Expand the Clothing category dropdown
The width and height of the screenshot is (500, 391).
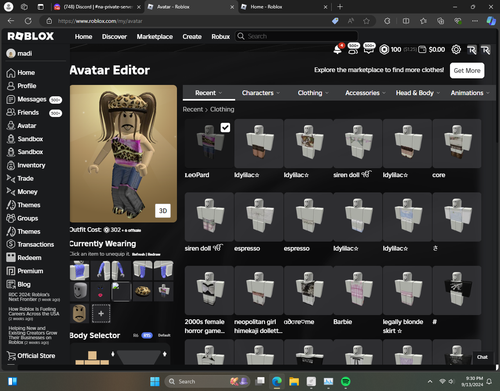click(313, 93)
